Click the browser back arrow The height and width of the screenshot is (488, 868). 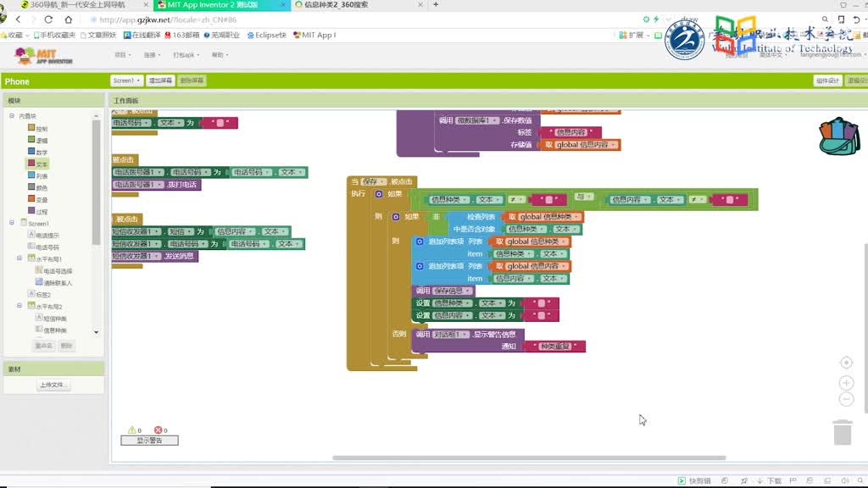pos(19,19)
